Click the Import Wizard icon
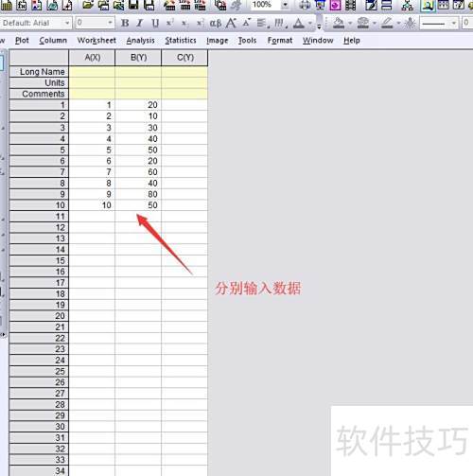473x476 pixels. (x=169, y=5)
